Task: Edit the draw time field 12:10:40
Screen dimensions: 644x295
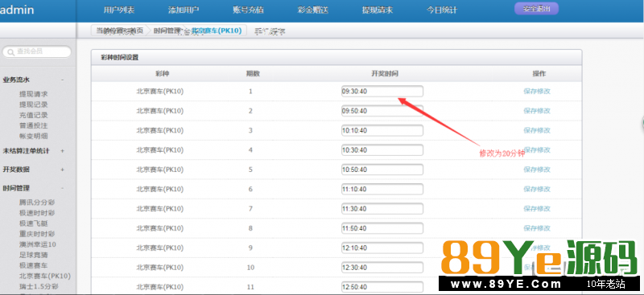Action: (382, 248)
